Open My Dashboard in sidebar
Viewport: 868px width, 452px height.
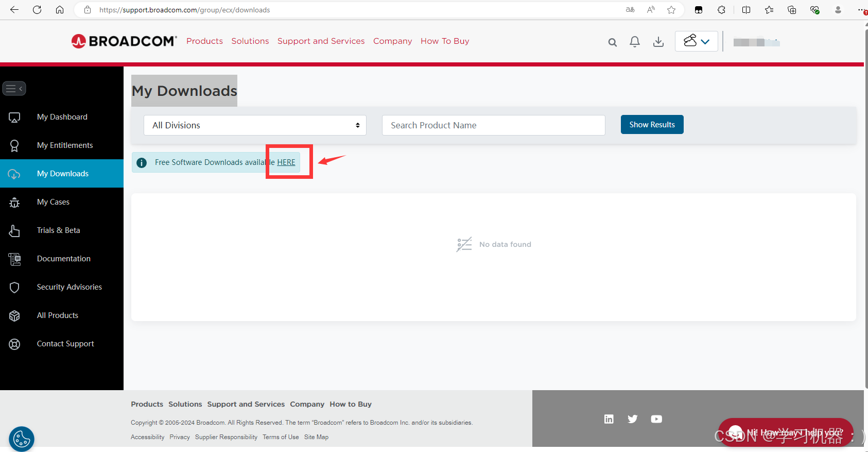(x=62, y=117)
